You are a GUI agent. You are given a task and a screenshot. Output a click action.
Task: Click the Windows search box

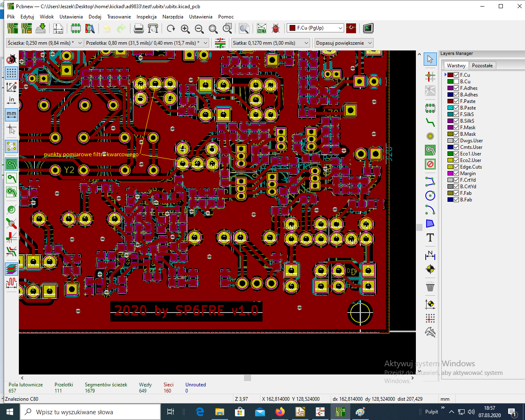coord(90,412)
